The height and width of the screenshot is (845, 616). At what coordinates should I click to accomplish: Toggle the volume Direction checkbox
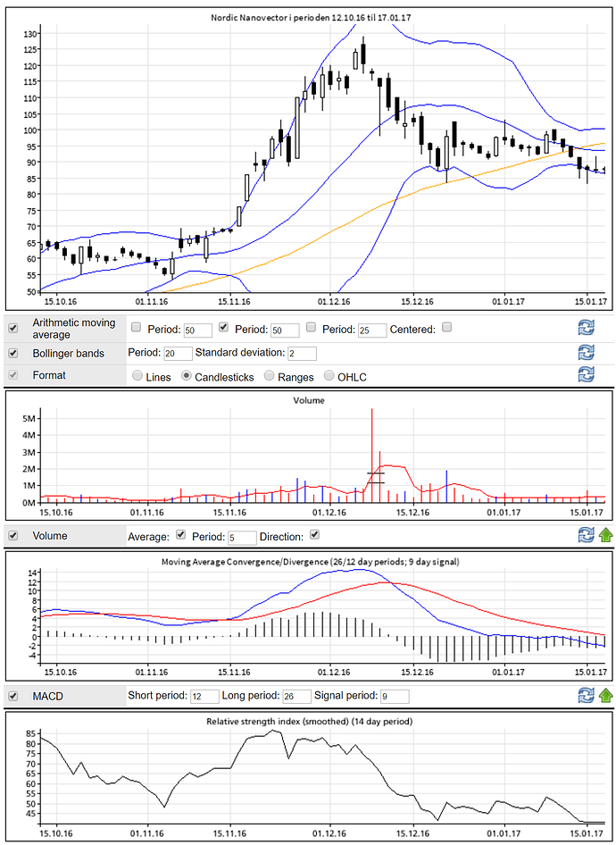315,534
